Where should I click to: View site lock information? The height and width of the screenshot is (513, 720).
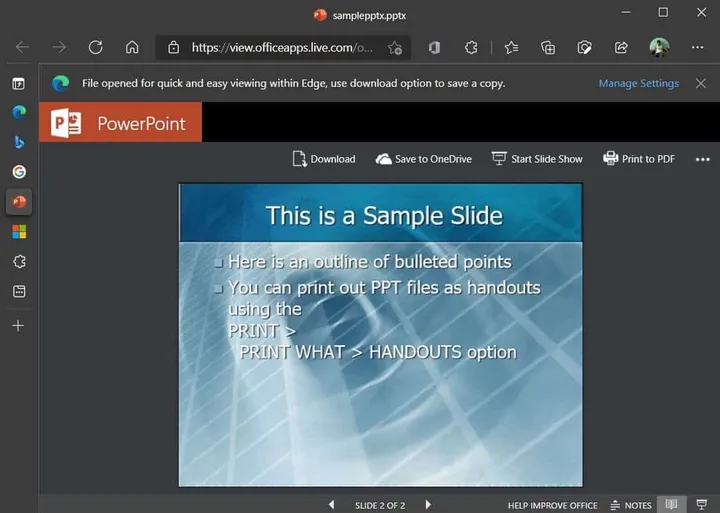(x=173, y=47)
